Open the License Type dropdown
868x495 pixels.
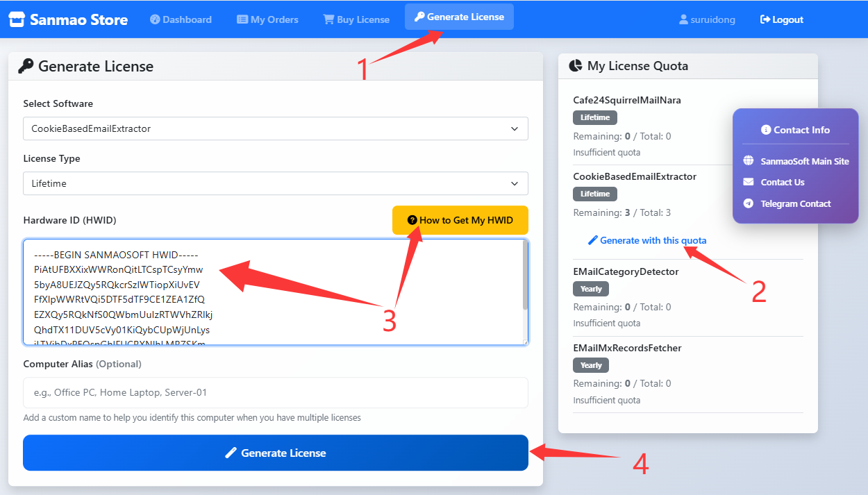275,183
